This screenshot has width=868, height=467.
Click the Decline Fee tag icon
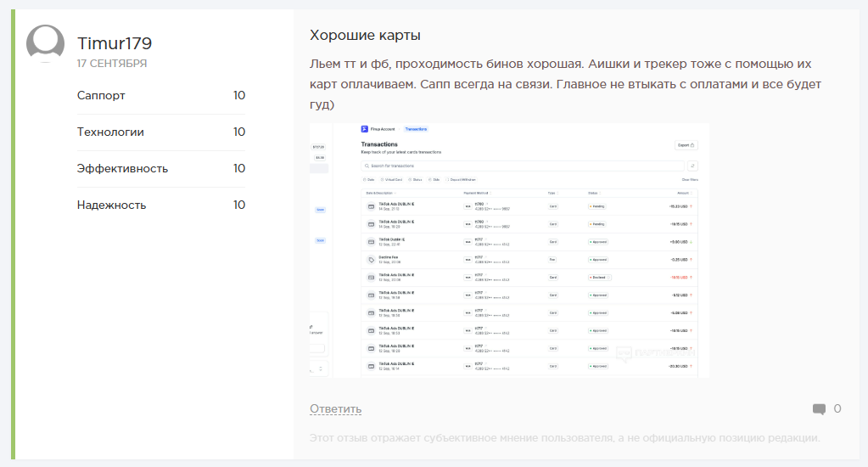point(371,260)
